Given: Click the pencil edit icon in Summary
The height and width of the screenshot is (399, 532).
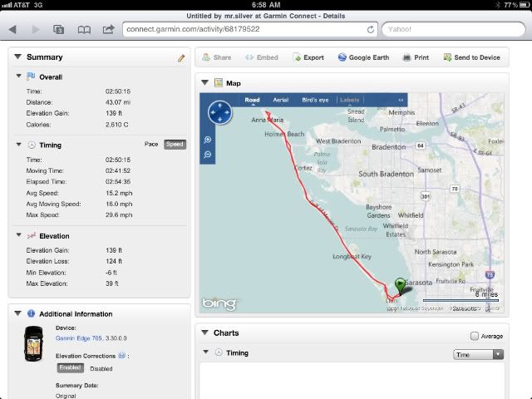Looking at the screenshot, I should (x=181, y=58).
